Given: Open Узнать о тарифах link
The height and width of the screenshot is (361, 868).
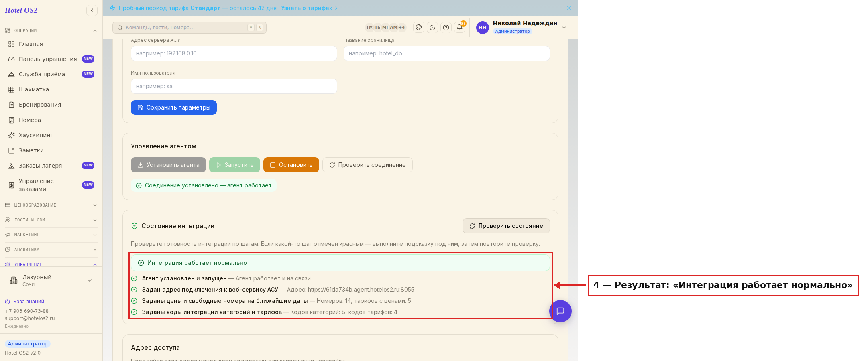Looking at the screenshot, I should [x=306, y=8].
